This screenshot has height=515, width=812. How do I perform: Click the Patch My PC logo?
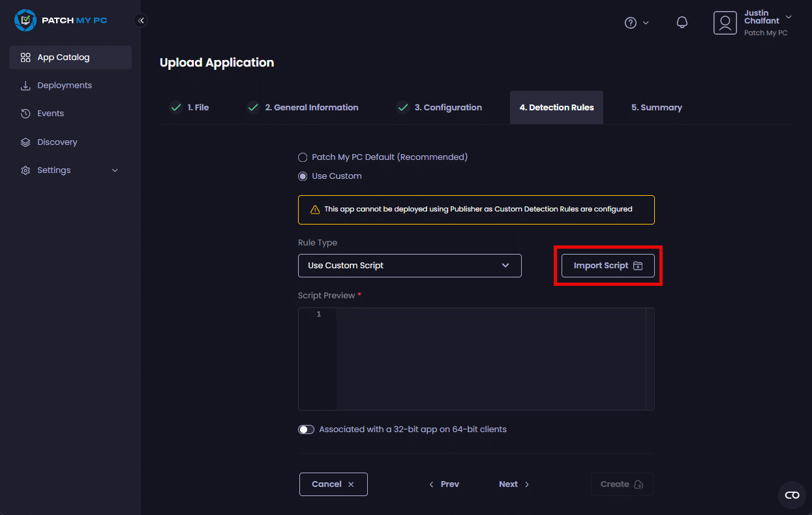coord(60,20)
